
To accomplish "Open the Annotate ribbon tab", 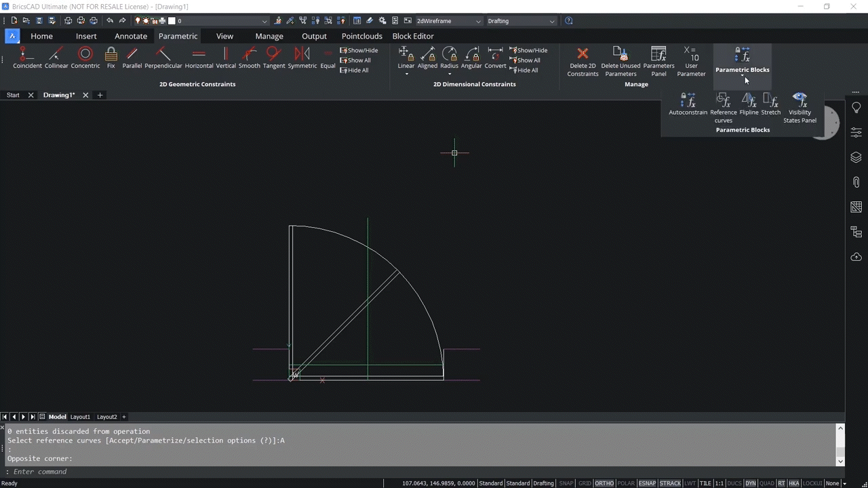I will 131,36.
